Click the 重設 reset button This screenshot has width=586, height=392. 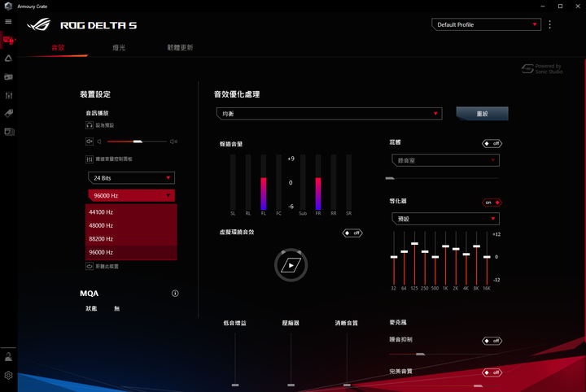(482, 114)
